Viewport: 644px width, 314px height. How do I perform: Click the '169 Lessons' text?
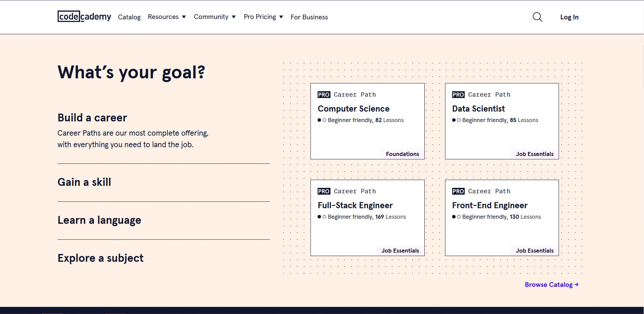pos(390,217)
